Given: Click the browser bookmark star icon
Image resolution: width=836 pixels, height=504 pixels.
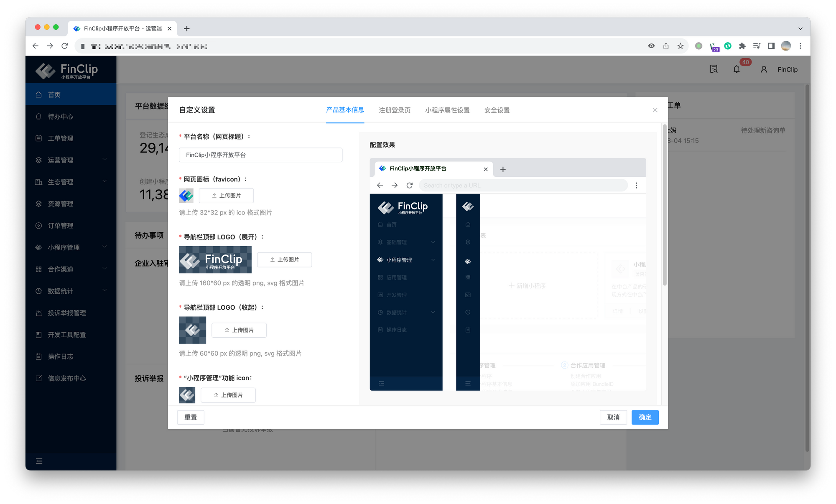Looking at the screenshot, I should pos(681,46).
